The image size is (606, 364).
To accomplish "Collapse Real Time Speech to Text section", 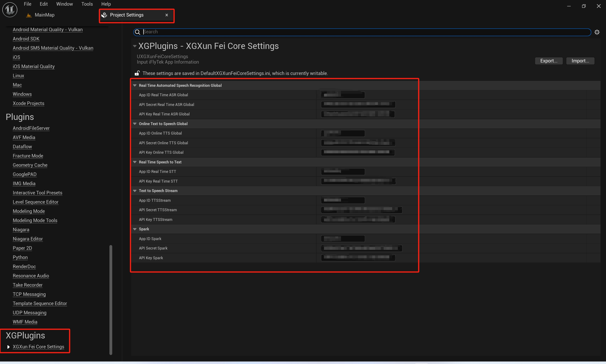I will point(135,162).
